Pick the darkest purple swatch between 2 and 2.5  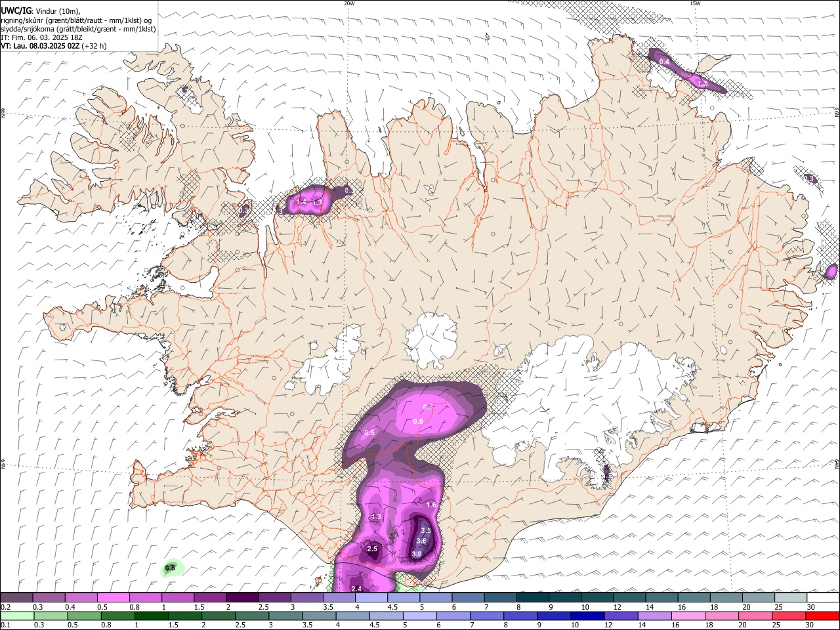pyautogui.click(x=242, y=597)
